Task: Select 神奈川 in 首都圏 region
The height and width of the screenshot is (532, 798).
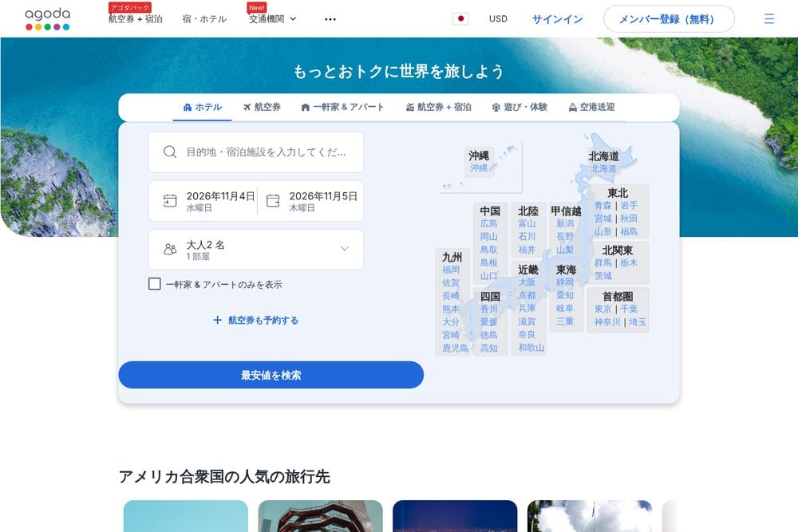Action: [607, 322]
